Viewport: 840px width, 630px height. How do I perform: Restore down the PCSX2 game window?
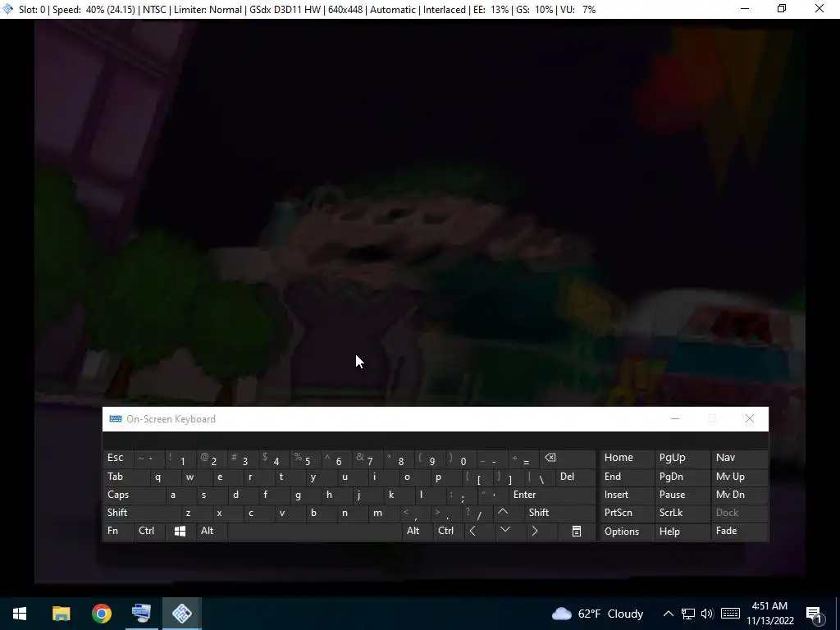(782, 8)
